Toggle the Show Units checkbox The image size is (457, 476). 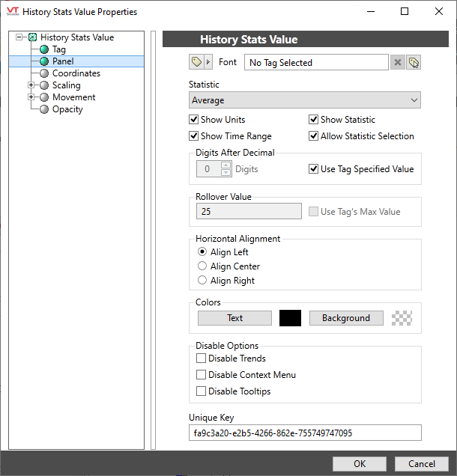[x=195, y=120]
